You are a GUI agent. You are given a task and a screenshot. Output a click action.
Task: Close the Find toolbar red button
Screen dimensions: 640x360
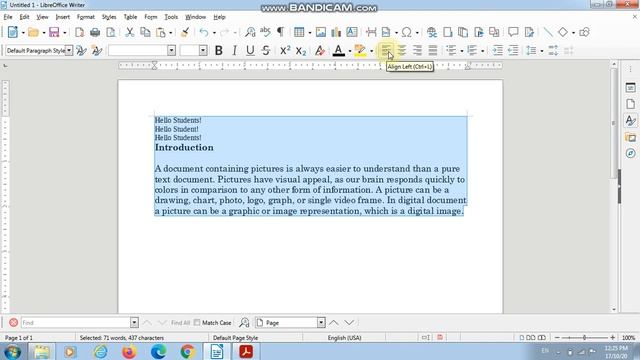click(x=13, y=322)
